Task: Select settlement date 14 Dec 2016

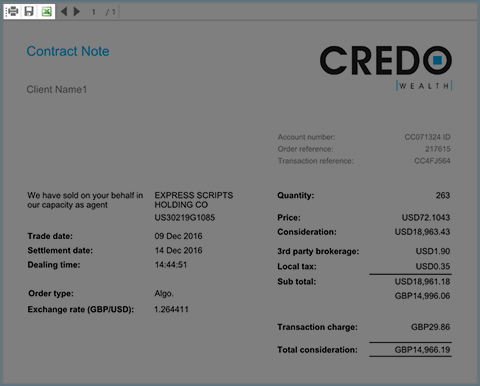Action: pos(178,250)
